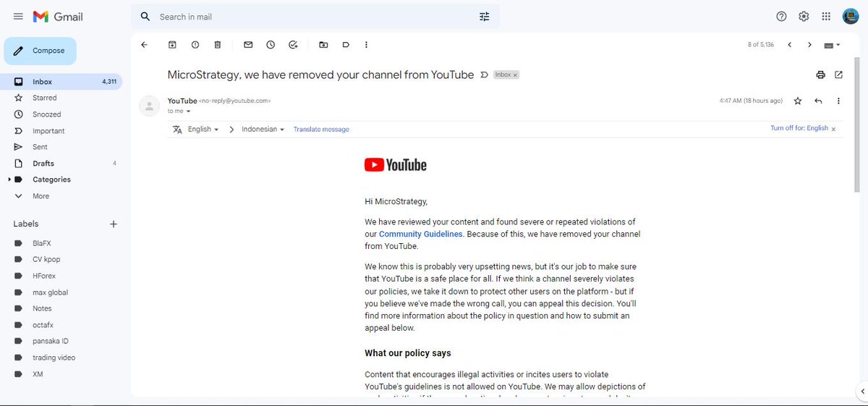Open the English source language dropdown
This screenshot has height=406, width=868.
point(203,129)
